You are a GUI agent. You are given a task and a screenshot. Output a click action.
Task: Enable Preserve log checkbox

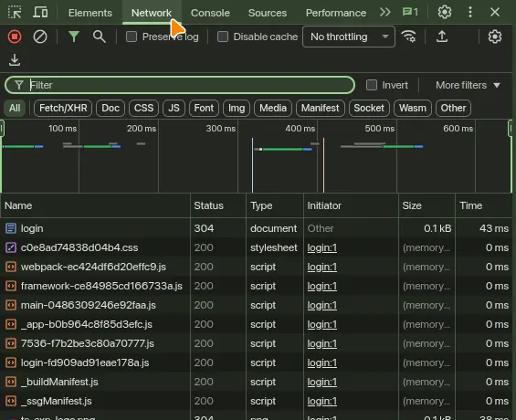(x=132, y=37)
